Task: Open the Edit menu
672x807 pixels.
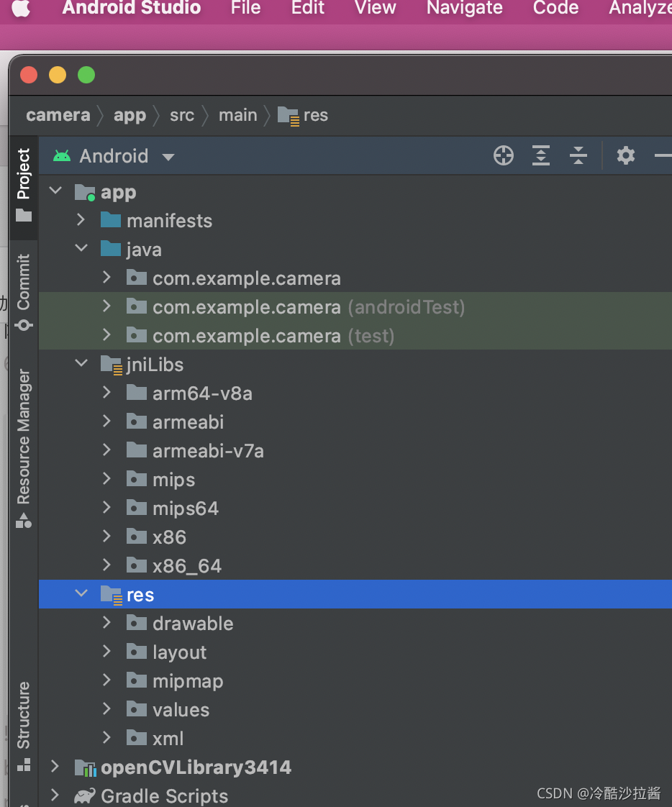Action: click(x=308, y=8)
